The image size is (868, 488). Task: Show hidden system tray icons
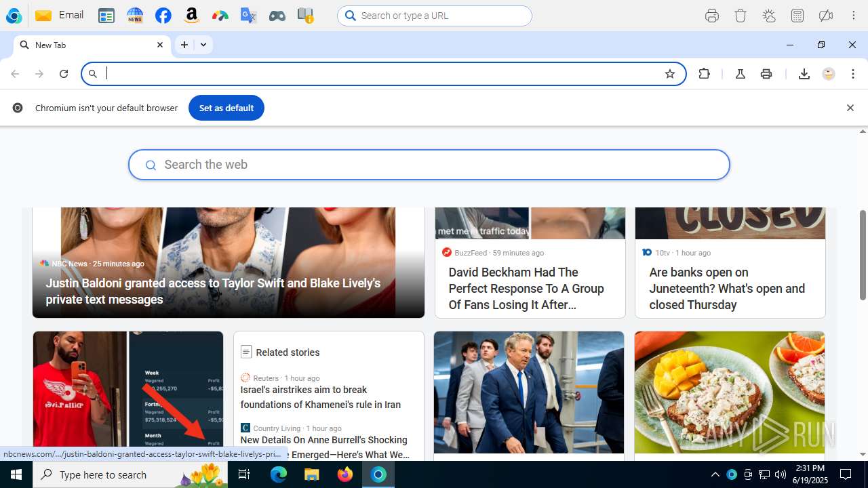tap(715, 474)
